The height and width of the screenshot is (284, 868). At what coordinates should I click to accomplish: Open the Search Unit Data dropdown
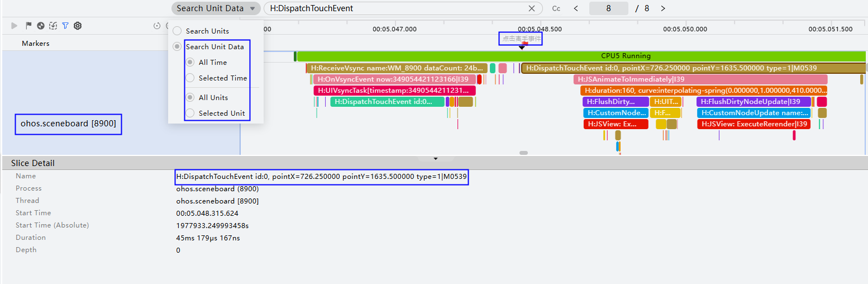pyautogui.click(x=216, y=8)
